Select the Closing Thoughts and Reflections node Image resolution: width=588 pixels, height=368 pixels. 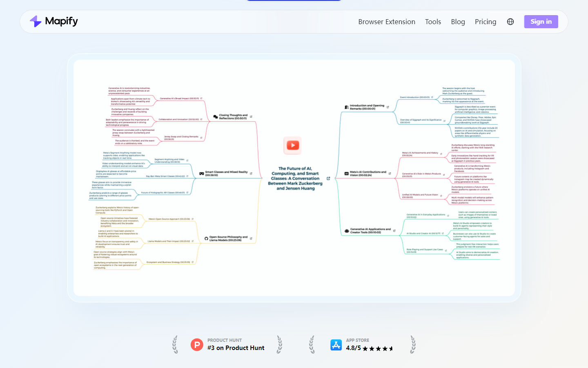point(233,117)
